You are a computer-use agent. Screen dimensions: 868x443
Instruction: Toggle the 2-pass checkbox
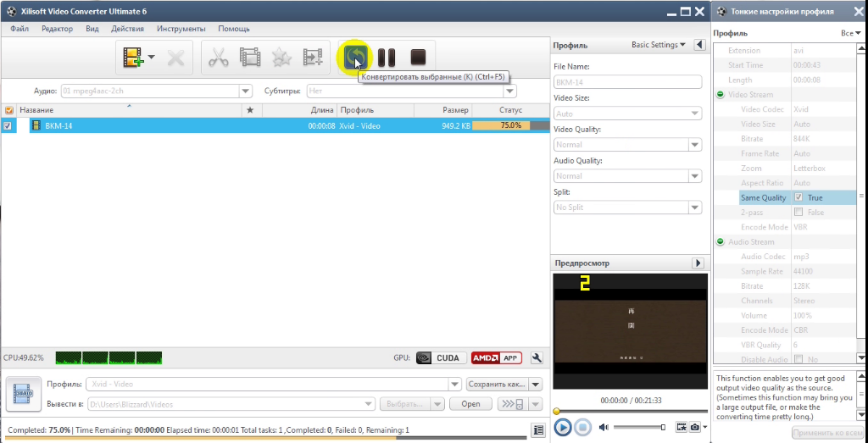(x=798, y=213)
